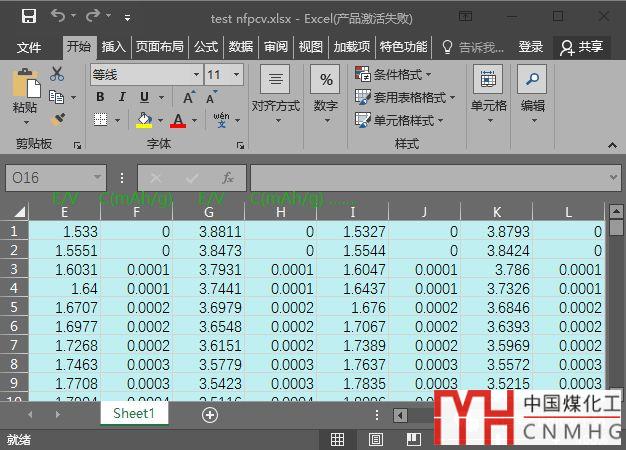Open the 编辑 (Editing) search icon group
This screenshot has height=450, width=626.
[532, 90]
